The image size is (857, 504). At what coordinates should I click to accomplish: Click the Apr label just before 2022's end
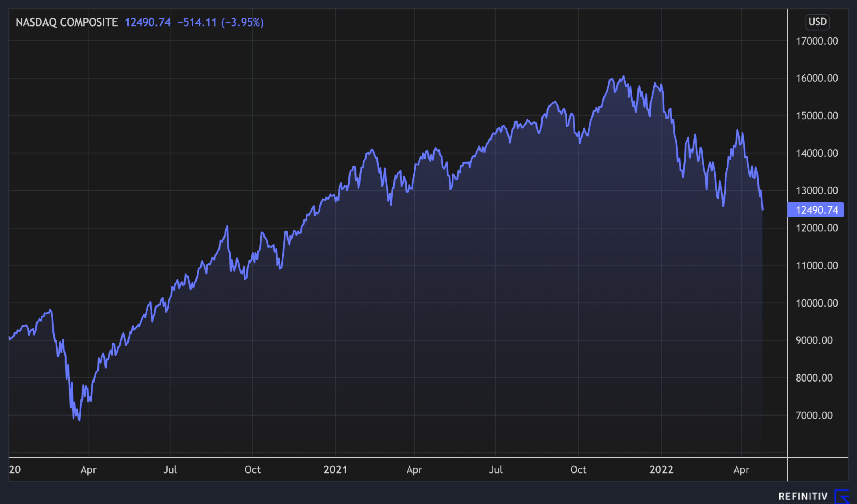click(x=741, y=470)
